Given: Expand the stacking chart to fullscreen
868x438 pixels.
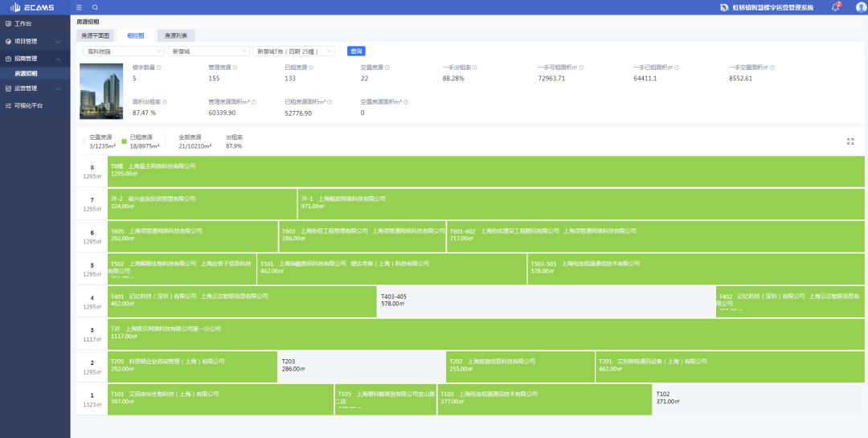Looking at the screenshot, I should pos(850,141).
